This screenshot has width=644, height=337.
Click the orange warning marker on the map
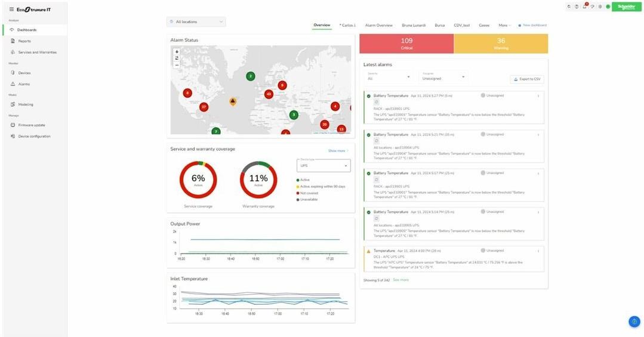[x=233, y=101]
